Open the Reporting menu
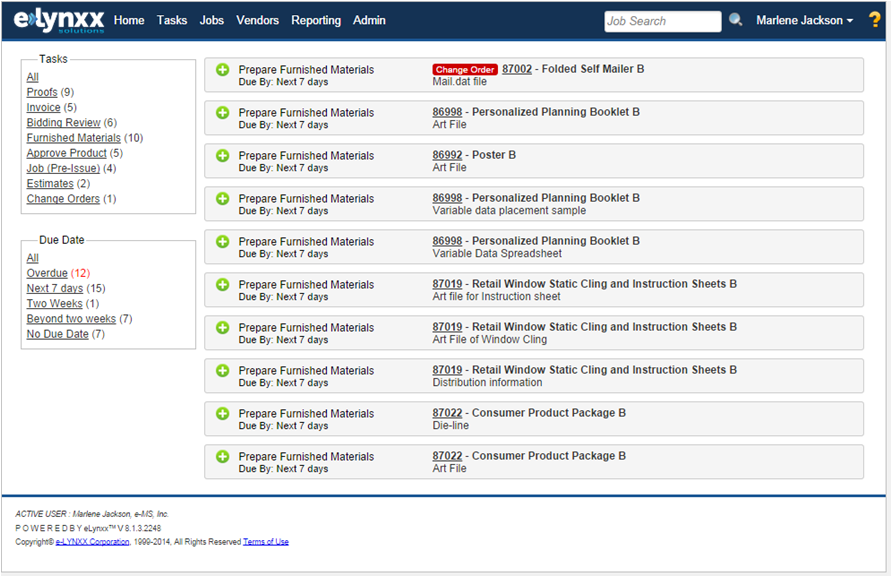892x577 pixels. pos(316,21)
